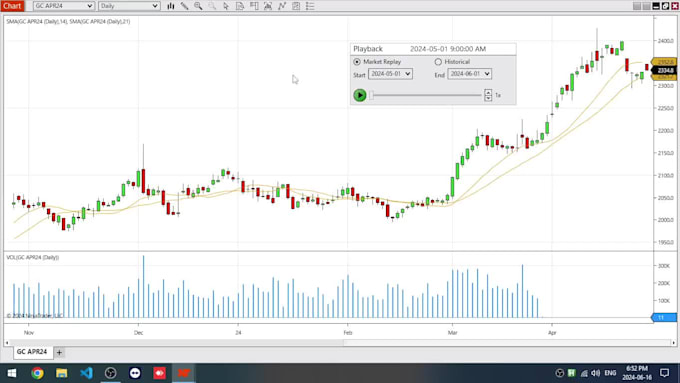Click the playback position slider track

pyautogui.click(x=426, y=95)
